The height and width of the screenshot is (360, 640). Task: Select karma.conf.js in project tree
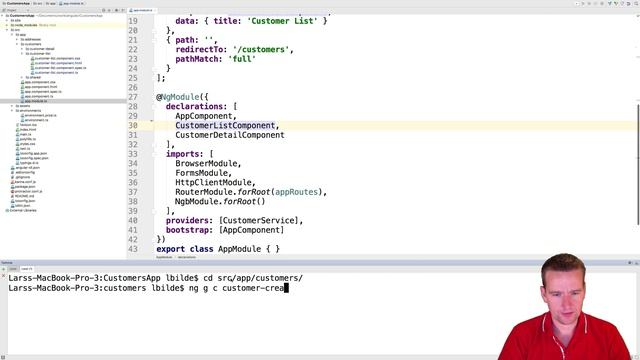point(23,182)
